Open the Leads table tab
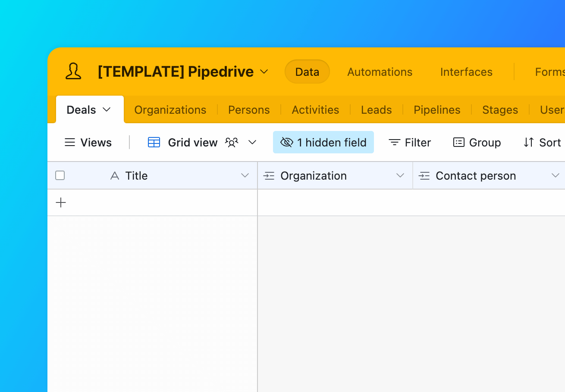This screenshot has height=392, width=565. click(376, 110)
